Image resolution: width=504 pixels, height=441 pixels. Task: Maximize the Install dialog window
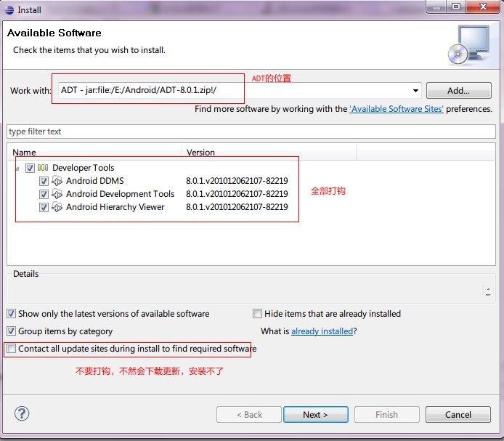[456, 7]
